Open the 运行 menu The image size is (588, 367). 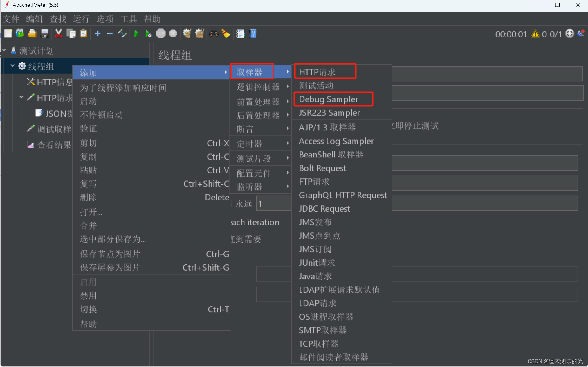82,19
